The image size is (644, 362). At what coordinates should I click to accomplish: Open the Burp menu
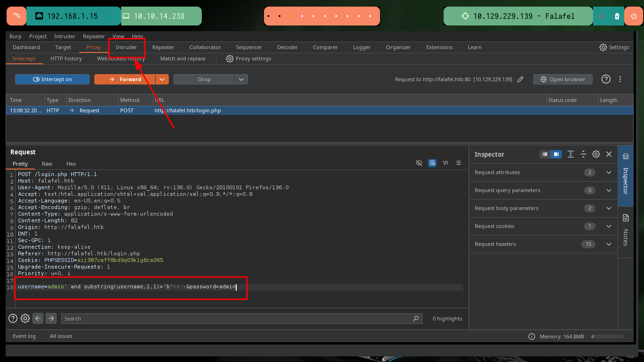coord(16,36)
